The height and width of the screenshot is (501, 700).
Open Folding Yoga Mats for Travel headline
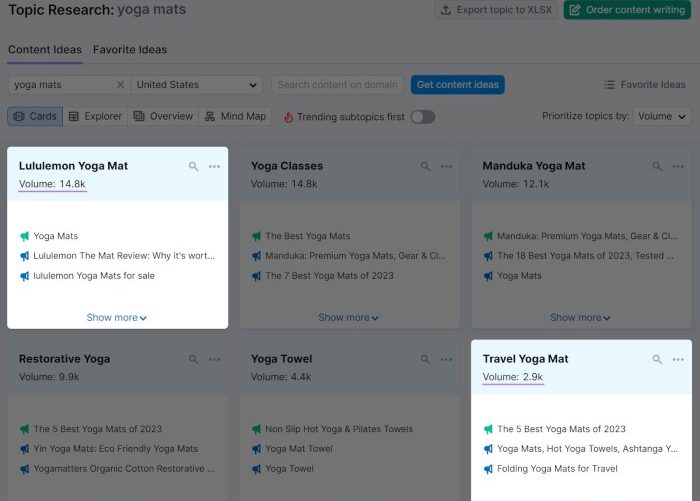[x=557, y=469]
